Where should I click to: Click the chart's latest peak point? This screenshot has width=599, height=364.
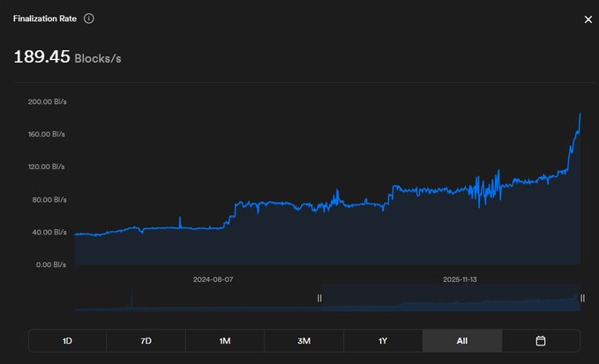pos(580,114)
